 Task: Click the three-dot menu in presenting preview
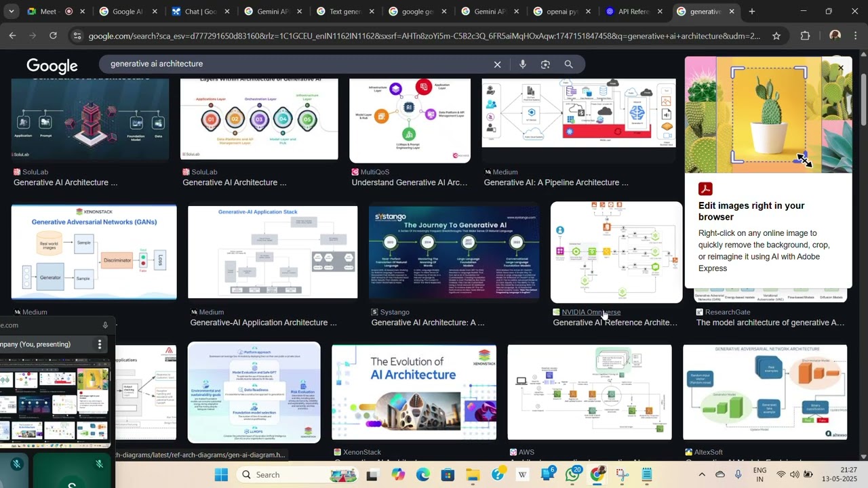[100, 344]
